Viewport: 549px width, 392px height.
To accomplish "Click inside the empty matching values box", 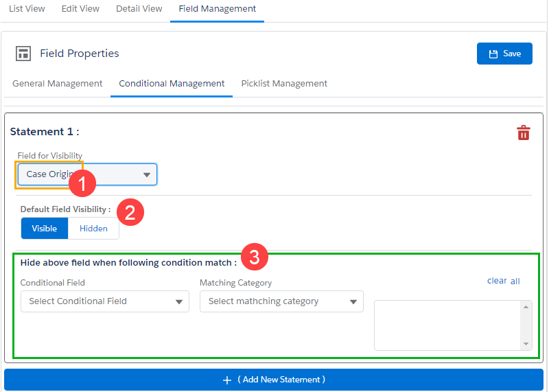I will (447, 325).
